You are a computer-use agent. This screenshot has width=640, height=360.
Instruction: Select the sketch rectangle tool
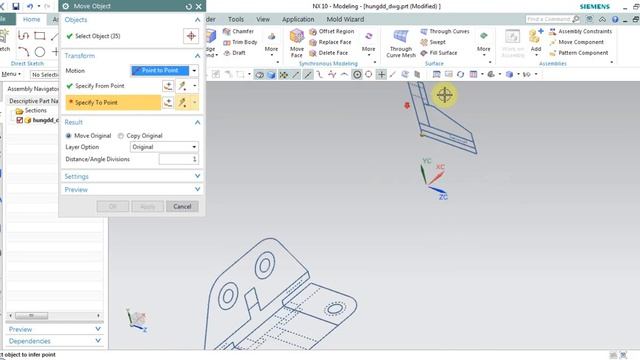pos(40,36)
